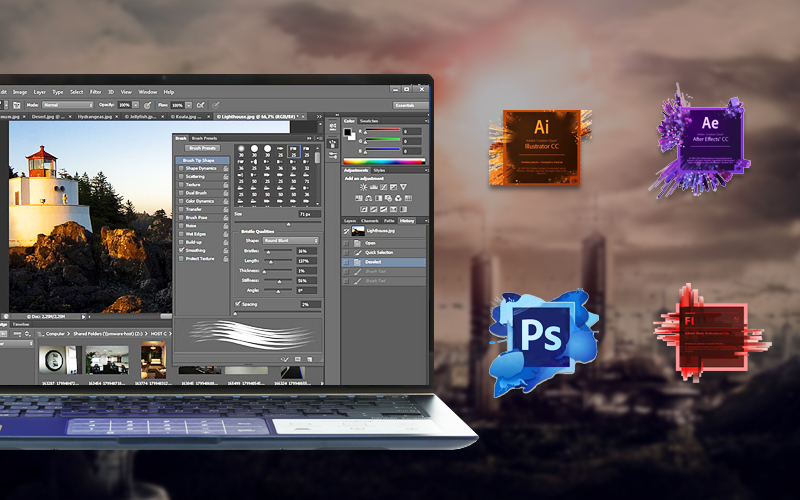Click the red R channel slider
The height and width of the screenshot is (500, 800).
click(383, 130)
